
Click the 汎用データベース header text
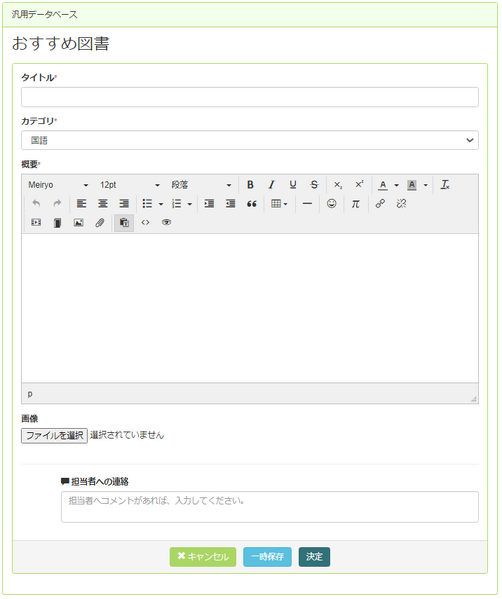[x=44, y=15]
